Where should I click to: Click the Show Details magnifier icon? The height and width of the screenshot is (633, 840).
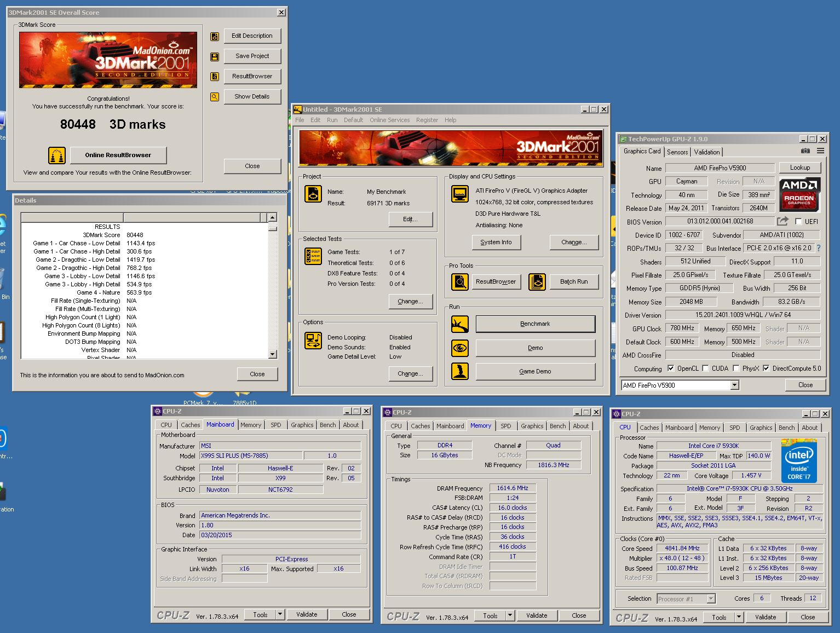(x=215, y=97)
